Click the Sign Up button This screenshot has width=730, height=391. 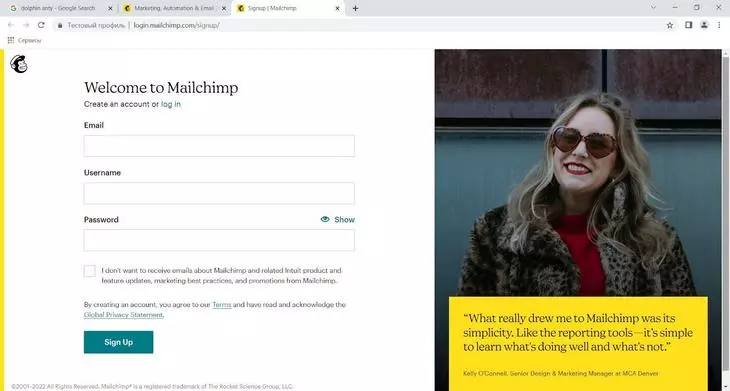coord(118,342)
